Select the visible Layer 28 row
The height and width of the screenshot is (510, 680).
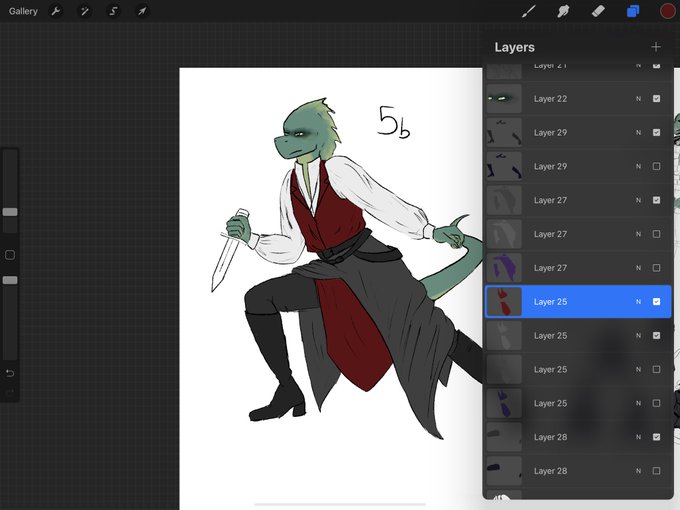coord(578,437)
